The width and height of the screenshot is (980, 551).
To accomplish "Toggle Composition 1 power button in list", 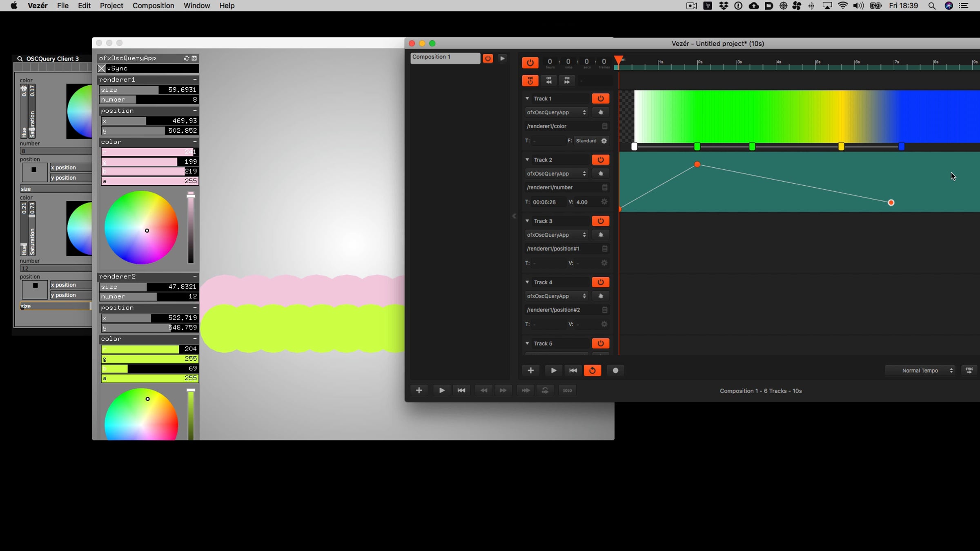I will point(488,58).
